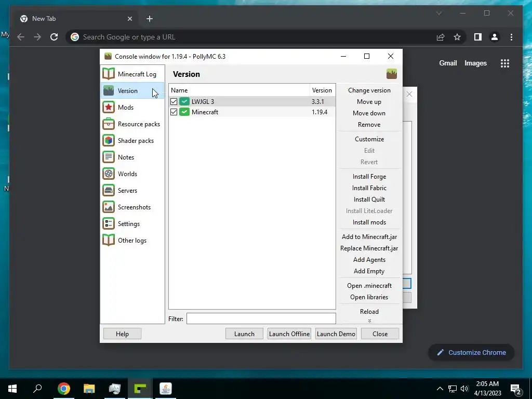Sort the list by the Version column

point(322,90)
